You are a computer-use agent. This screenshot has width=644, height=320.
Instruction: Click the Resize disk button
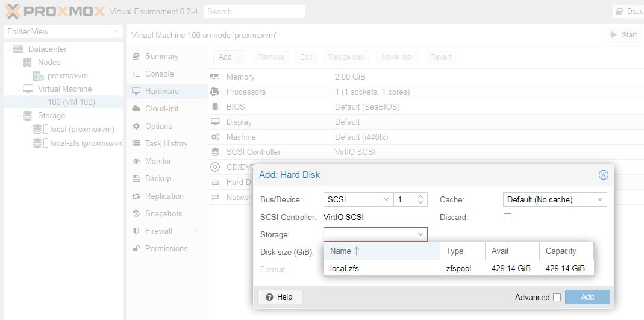tap(346, 57)
